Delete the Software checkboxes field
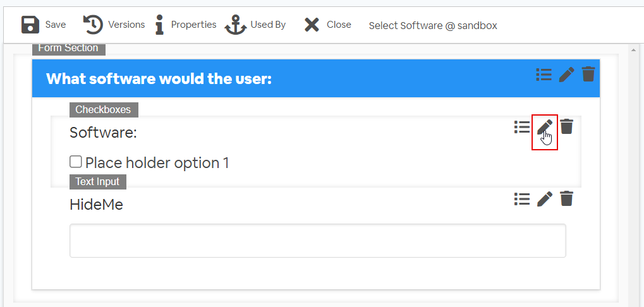644x307 pixels. click(x=566, y=126)
